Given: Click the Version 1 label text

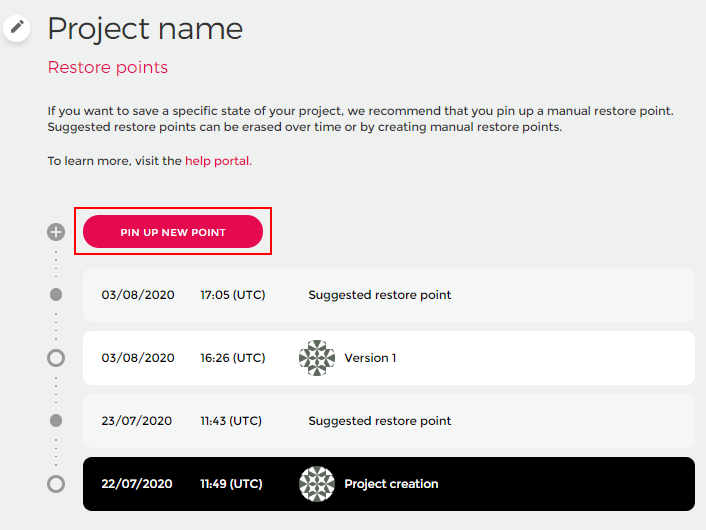Looking at the screenshot, I should [x=370, y=358].
